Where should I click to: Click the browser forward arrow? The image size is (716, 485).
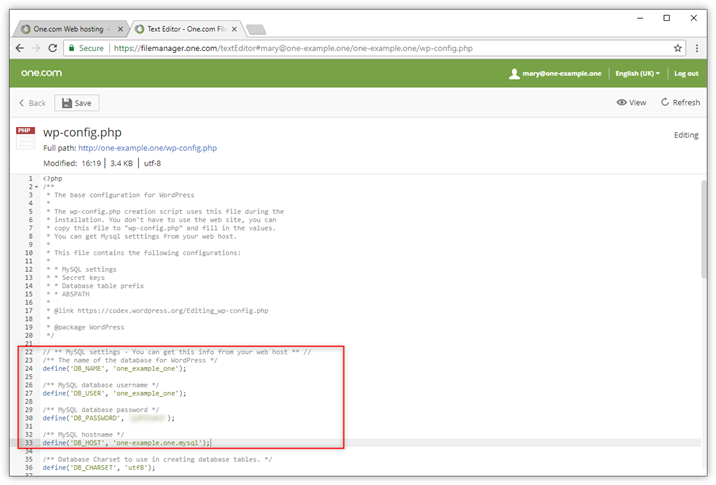36,48
